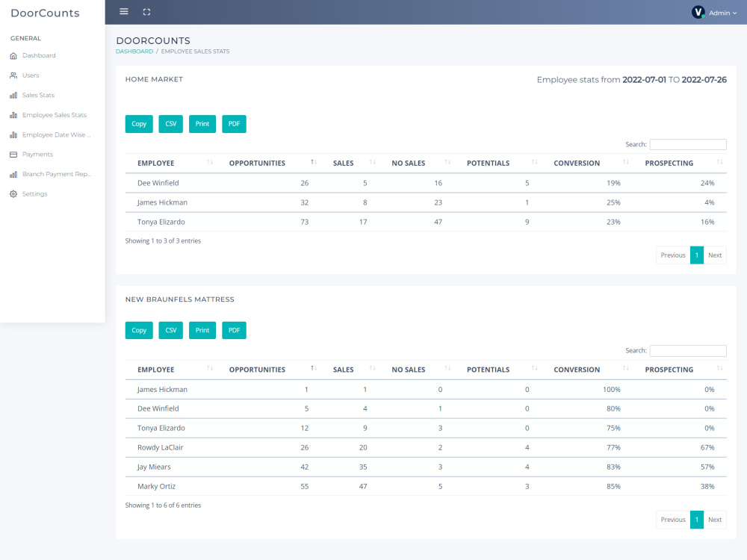Sort New Braunfels table by Employee
The image size is (747, 560).
click(171, 370)
